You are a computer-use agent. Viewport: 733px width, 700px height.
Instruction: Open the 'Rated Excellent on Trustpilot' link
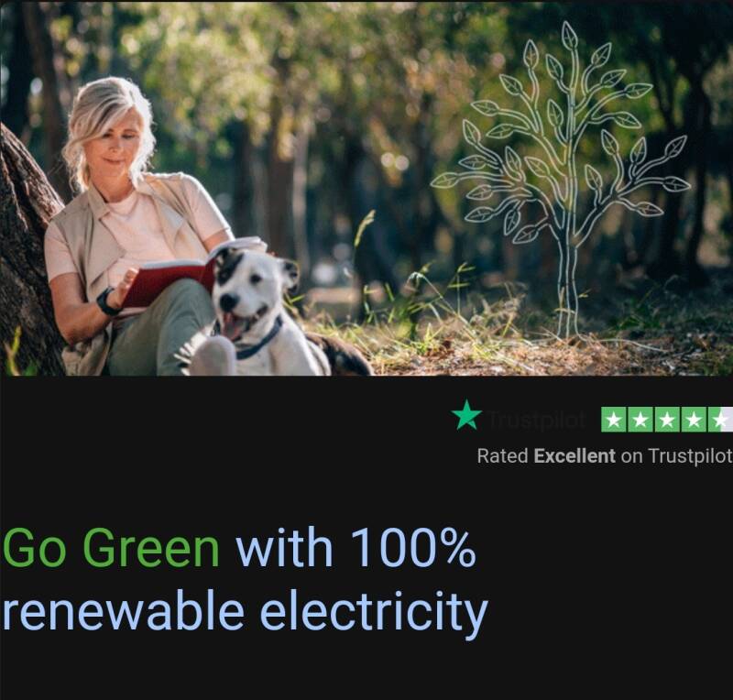pos(605,456)
